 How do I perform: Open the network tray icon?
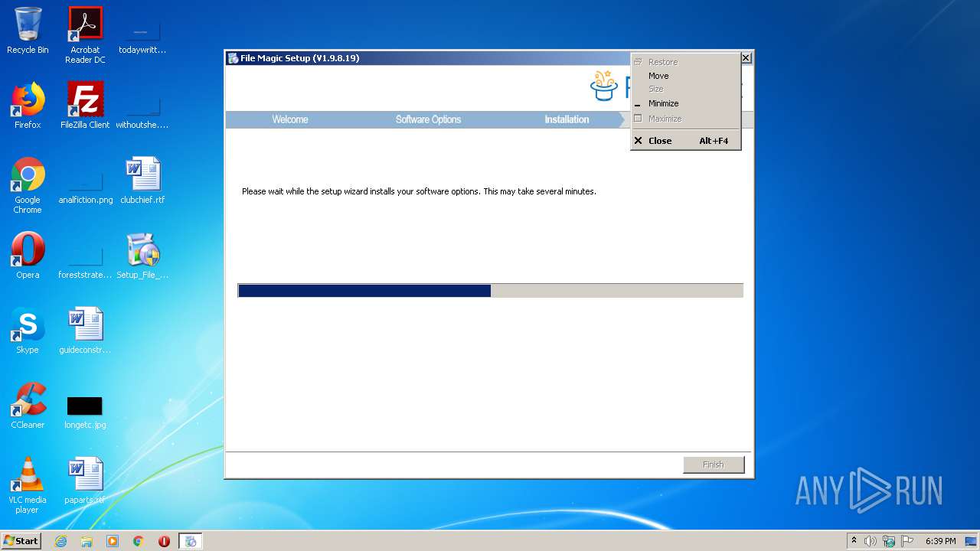click(x=889, y=541)
